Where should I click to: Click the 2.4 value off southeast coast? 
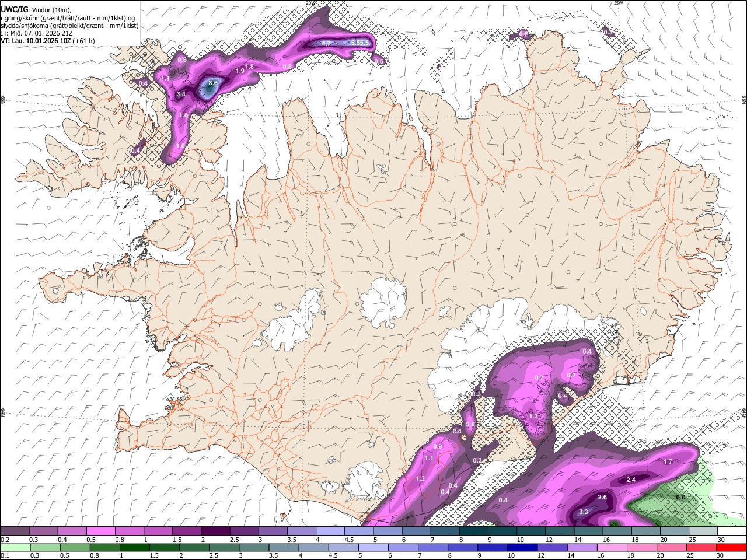point(631,480)
